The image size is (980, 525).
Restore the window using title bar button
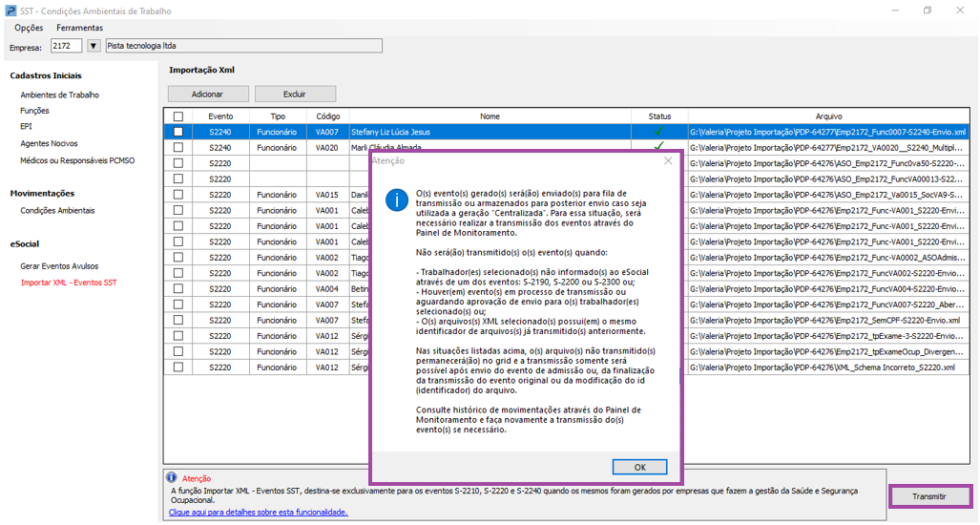(x=927, y=10)
